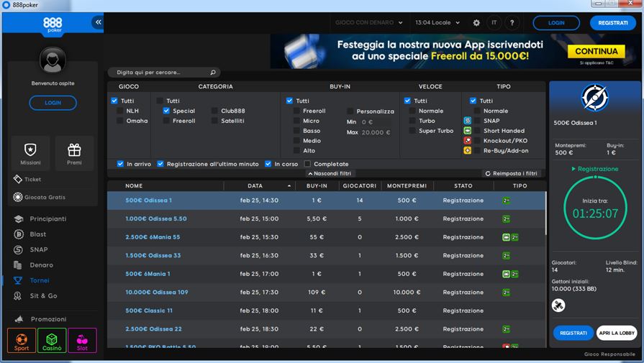Click the Blast sidebar icon
This screenshot has width=644, height=363.
click(19, 234)
